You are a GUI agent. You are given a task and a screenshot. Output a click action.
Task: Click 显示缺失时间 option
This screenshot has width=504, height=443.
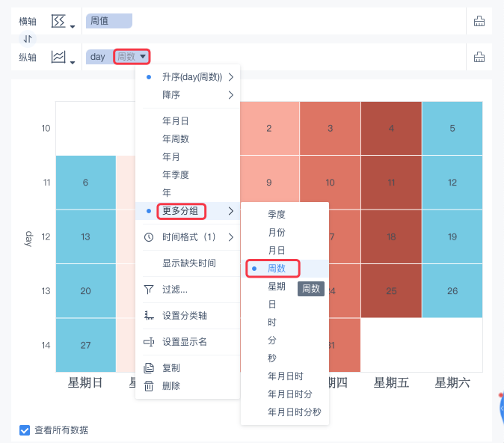[x=189, y=263]
